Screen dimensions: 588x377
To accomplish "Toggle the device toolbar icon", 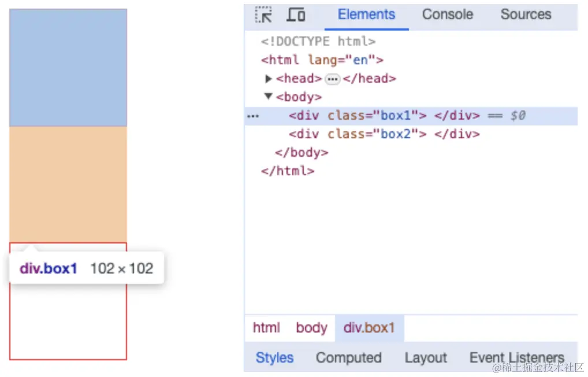I will [296, 15].
